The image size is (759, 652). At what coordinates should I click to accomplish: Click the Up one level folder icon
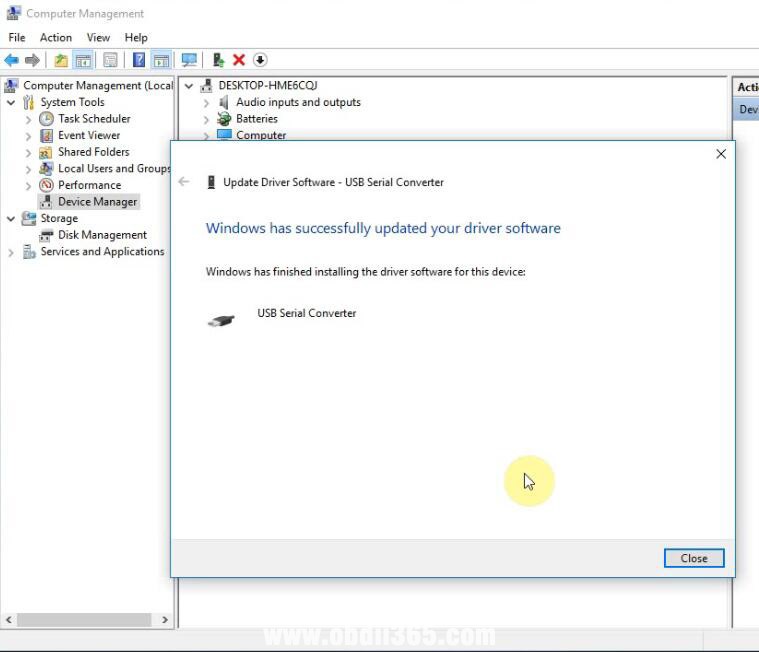[x=61, y=60]
